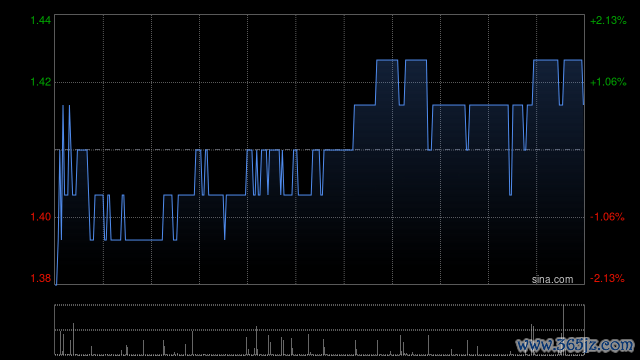Click the long flat price low segment
This screenshot has height=360, width=640.
pos(144,240)
